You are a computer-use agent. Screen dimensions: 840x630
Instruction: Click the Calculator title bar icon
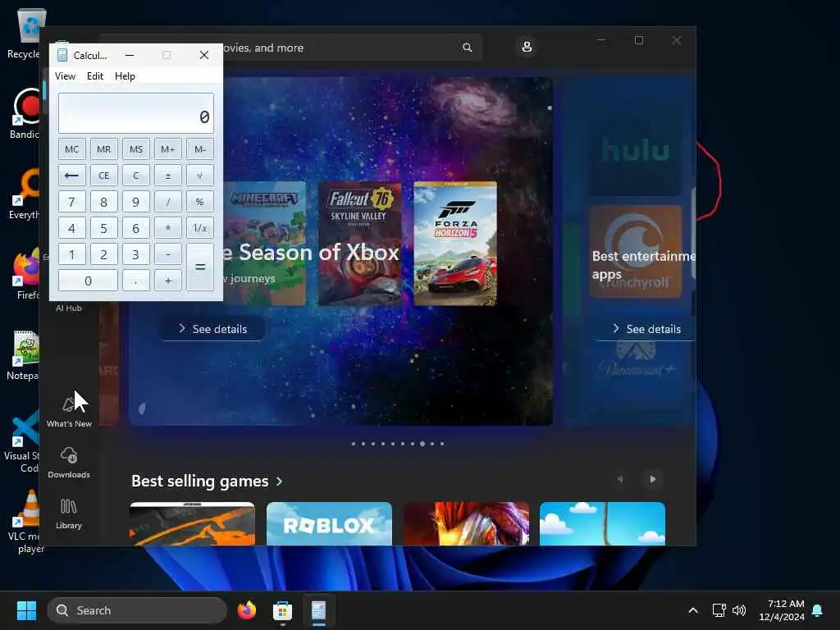(62, 55)
